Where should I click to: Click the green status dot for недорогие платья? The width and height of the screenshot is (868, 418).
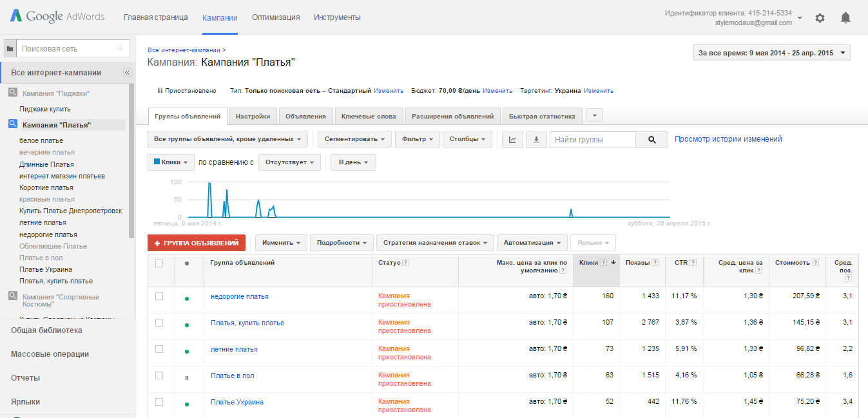(x=187, y=299)
